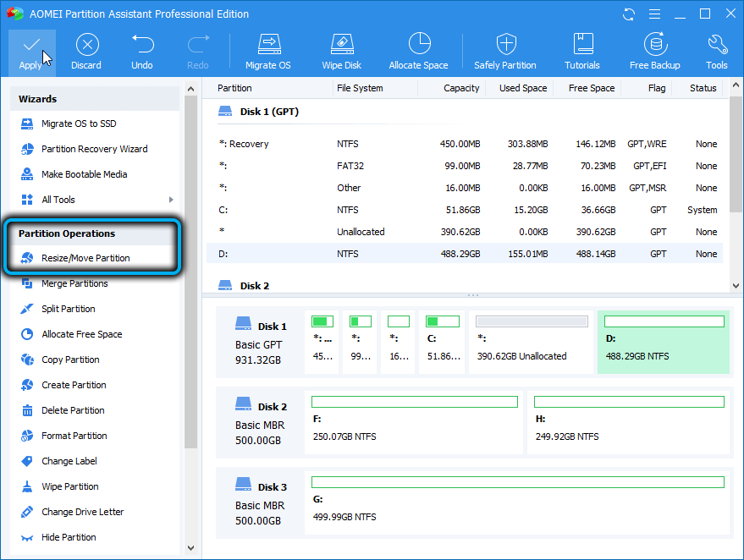Screen dimensions: 744x560
Task: Sort by the Free Space column header
Action: [x=591, y=88]
